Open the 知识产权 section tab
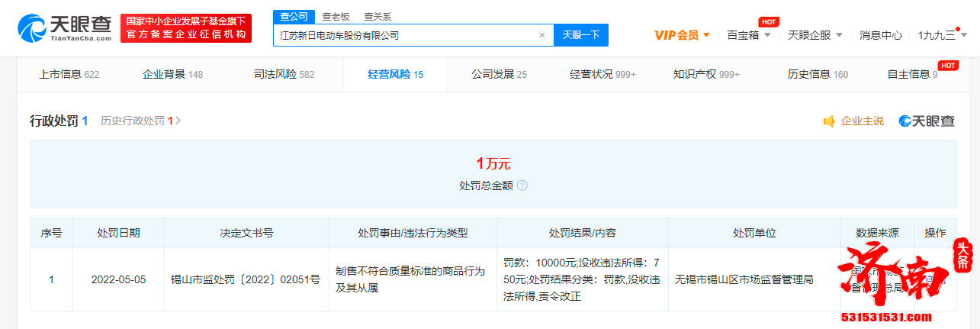 (x=705, y=75)
